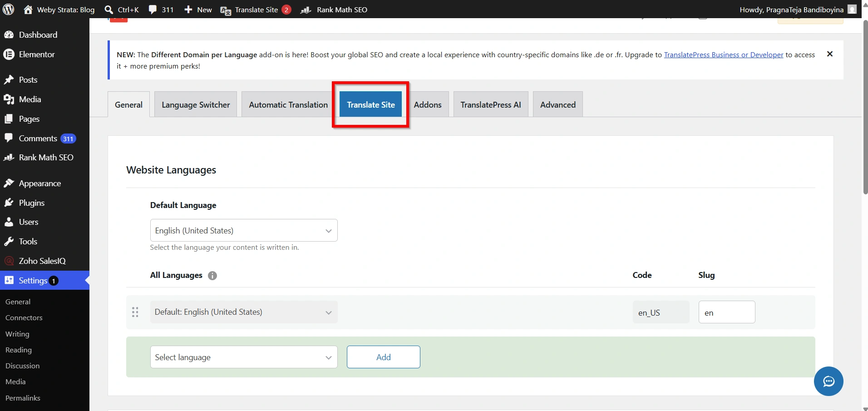This screenshot has width=868, height=411.
Task: Open the chat bubble widget
Action: coord(829,381)
